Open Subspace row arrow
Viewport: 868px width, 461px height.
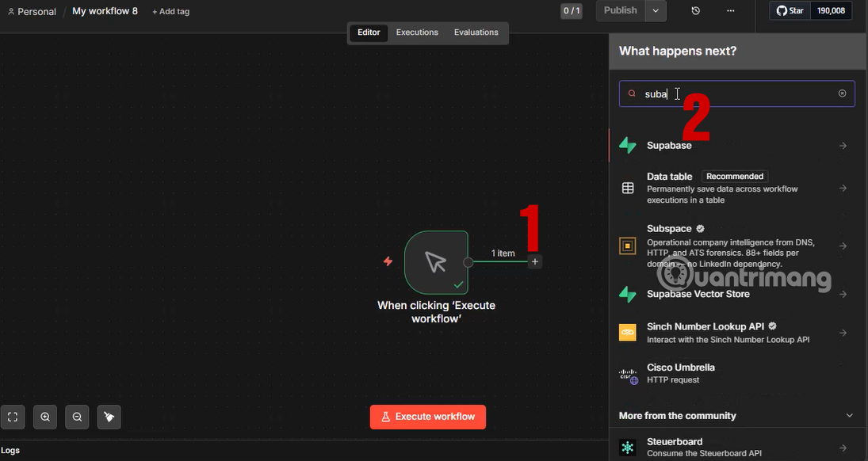(843, 246)
